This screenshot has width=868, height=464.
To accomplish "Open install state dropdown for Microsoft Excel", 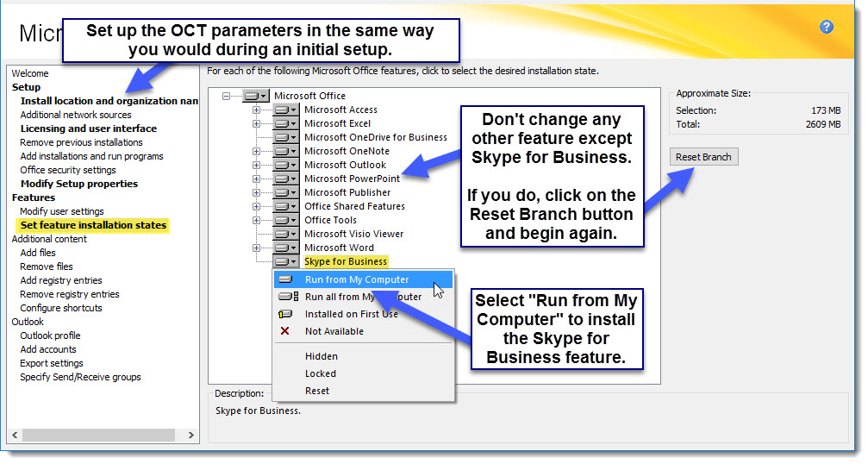I will pyautogui.click(x=285, y=123).
